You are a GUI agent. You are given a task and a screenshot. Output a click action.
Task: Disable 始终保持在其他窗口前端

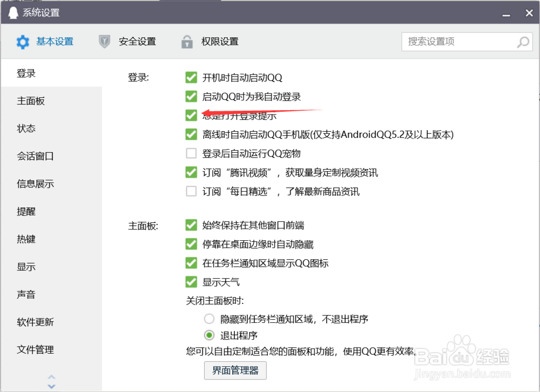[x=191, y=225]
